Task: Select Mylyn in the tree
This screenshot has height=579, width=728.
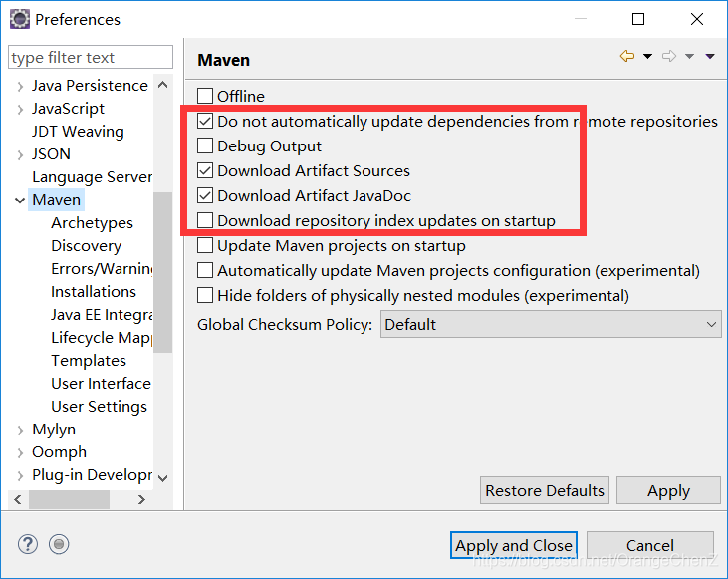Action: (x=54, y=430)
